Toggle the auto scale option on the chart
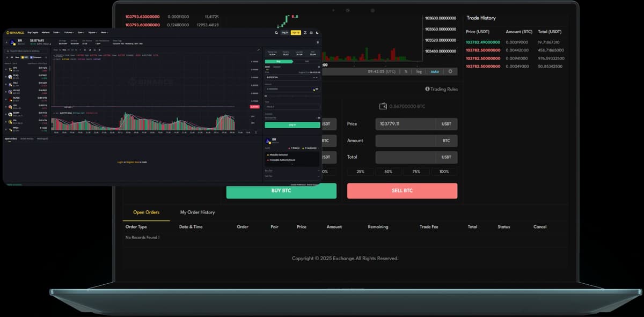644x317 pixels. 435,71
